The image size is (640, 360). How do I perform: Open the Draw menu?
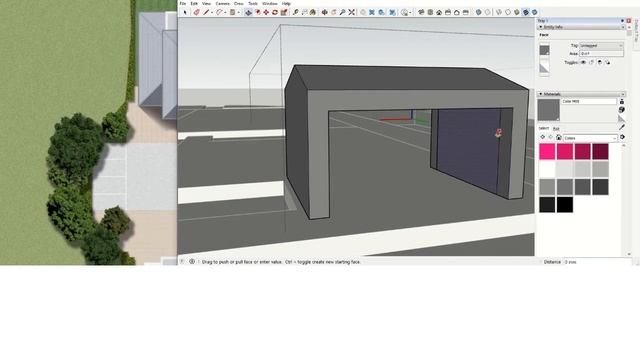click(238, 3)
